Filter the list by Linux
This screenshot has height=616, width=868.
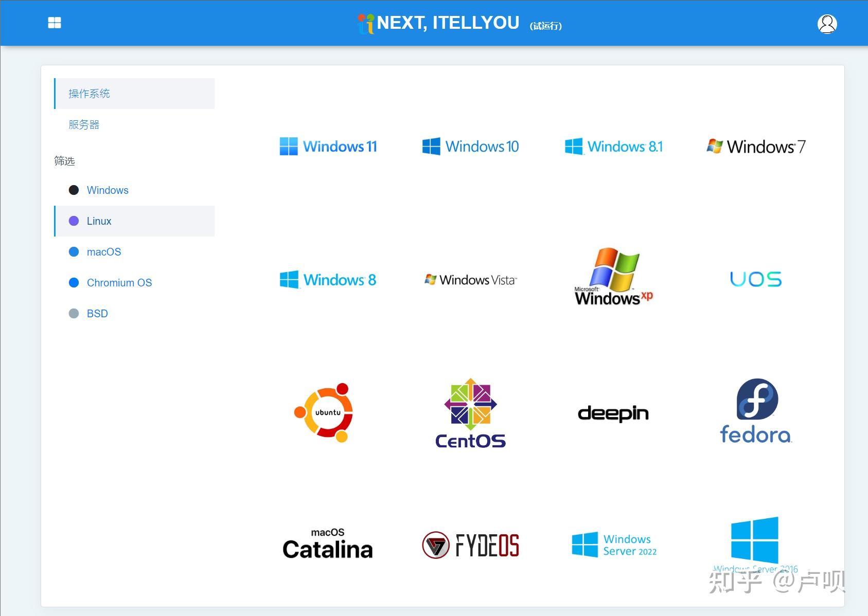134,221
